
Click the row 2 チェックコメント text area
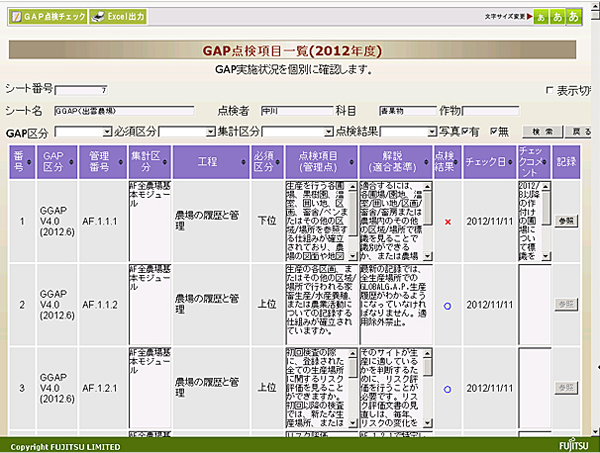tap(535, 305)
